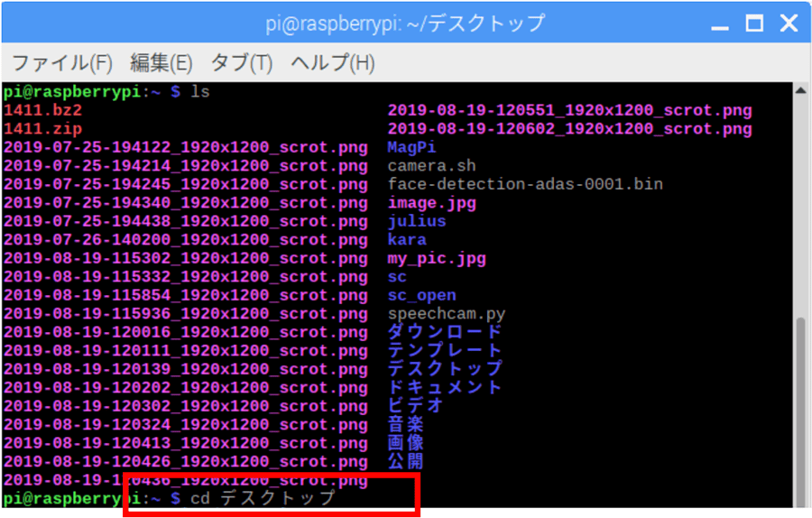812x518 pixels.
Task: Click 2019-07-25-194122_1920x1200_scrot.png text
Action: pos(185,148)
